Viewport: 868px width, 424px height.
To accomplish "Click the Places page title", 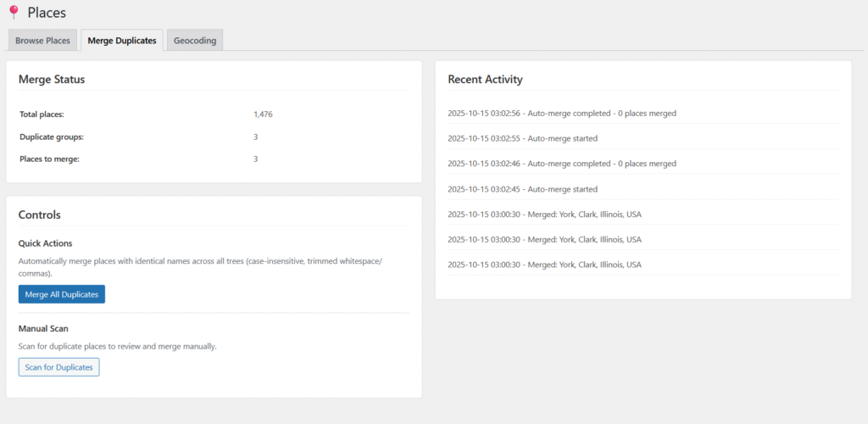I will [x=47, y=13].
